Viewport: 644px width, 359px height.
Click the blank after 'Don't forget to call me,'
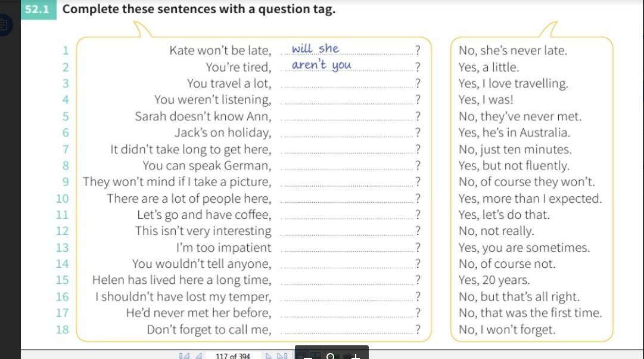[x=349, y=329]
